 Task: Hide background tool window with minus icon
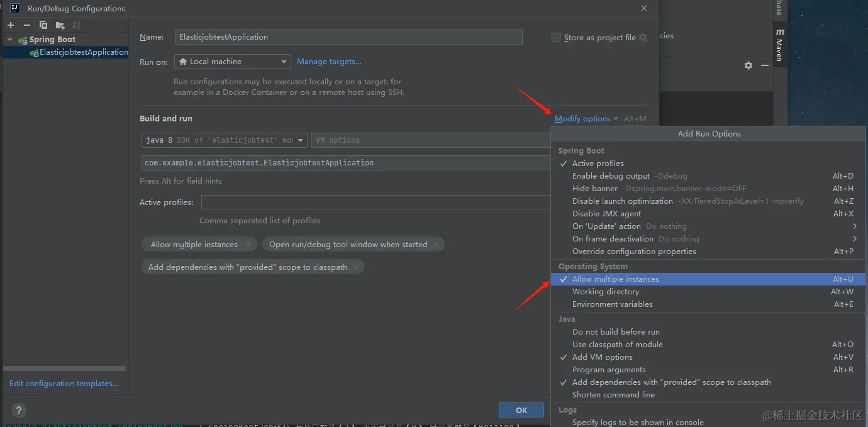tap(765, 65)
